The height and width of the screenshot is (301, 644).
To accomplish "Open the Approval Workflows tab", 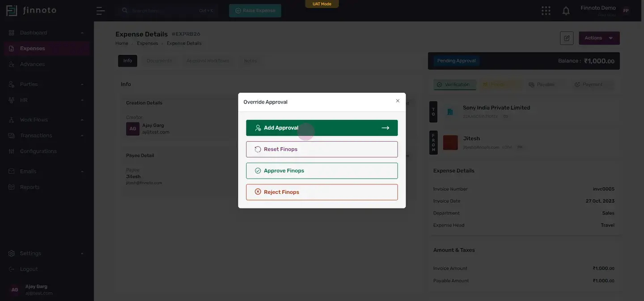I will click(x=208, y=61).
